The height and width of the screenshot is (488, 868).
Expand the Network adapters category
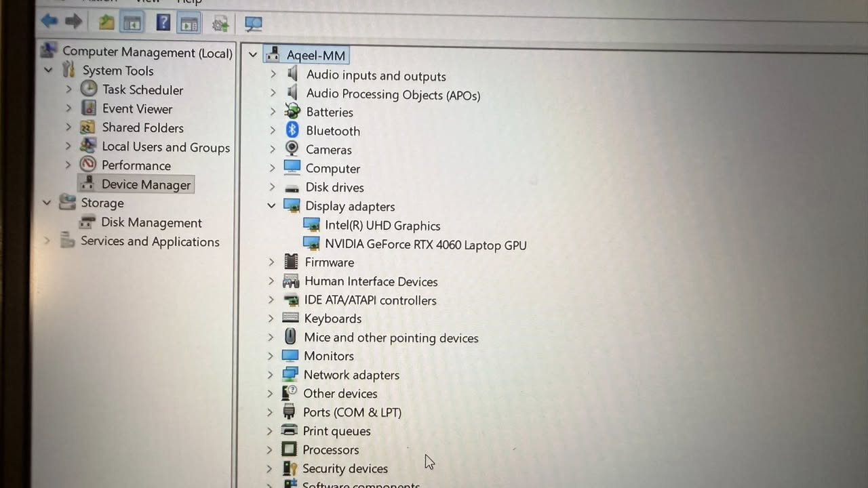click(x=271, y=375)
